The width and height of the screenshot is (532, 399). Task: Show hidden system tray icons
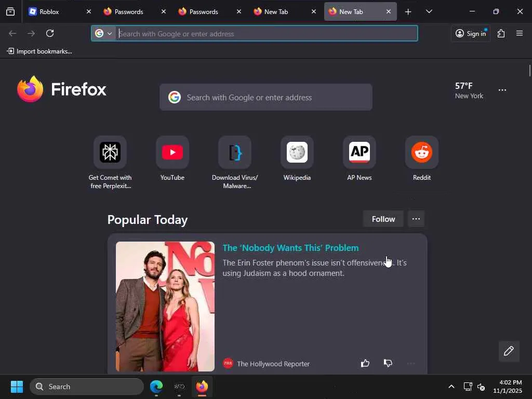point(451,387)
